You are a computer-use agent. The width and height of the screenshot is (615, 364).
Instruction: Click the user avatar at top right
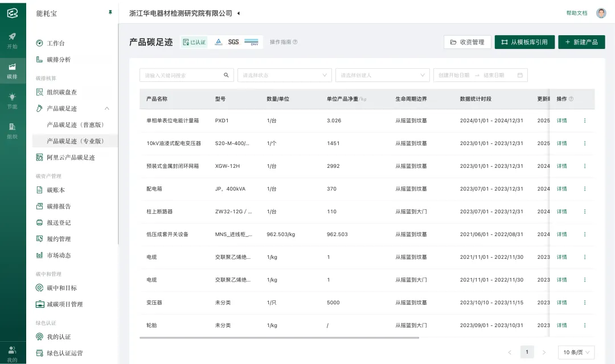[601, 13]
